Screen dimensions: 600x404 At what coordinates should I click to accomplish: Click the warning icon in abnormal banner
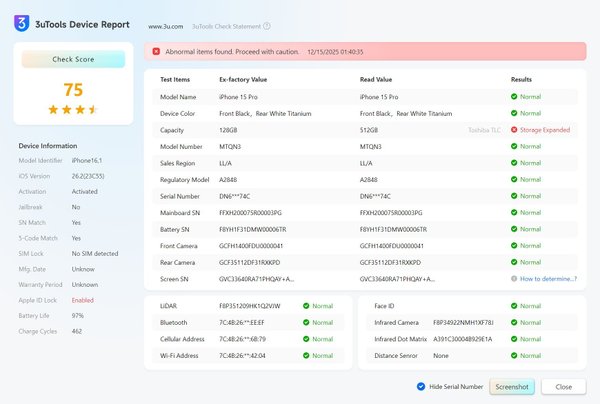coord(157,51)
